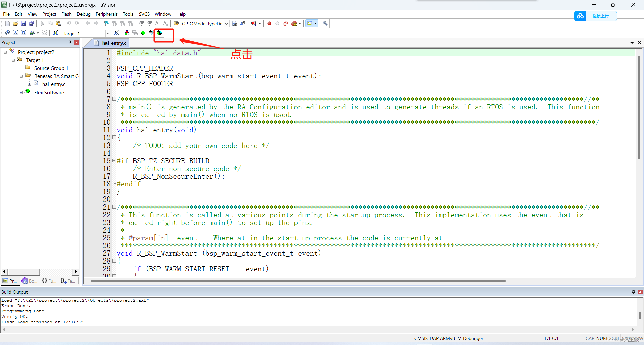
Task: Expand the hal_entry.c tree node
Action: coord(30,84)
